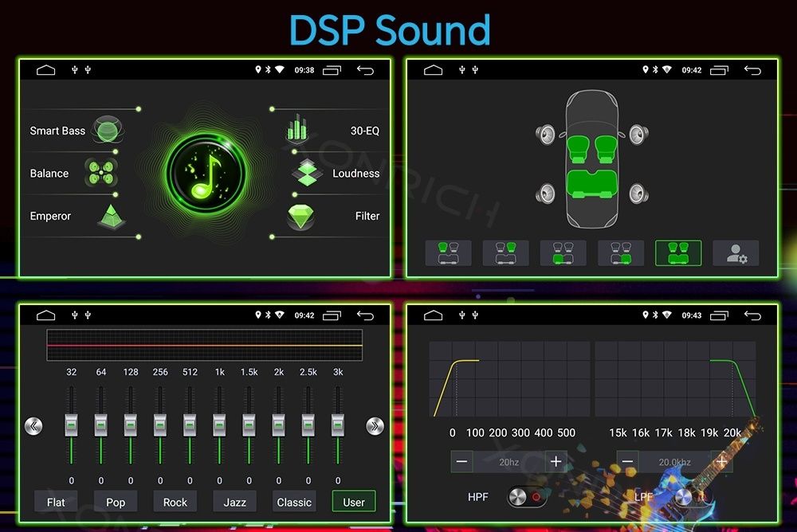This screenshot has width=797, height=532.
Task: Tap Home icon in main DSP screen
Action: (45, 70)
